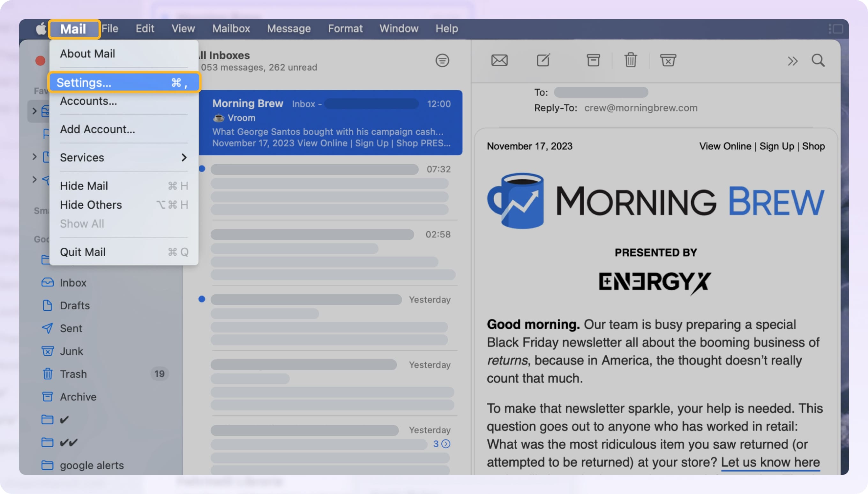This screenshot has width=868, height=494.
Task: Click the crew@morningbrew.com reply-to address
Action: 640,108
